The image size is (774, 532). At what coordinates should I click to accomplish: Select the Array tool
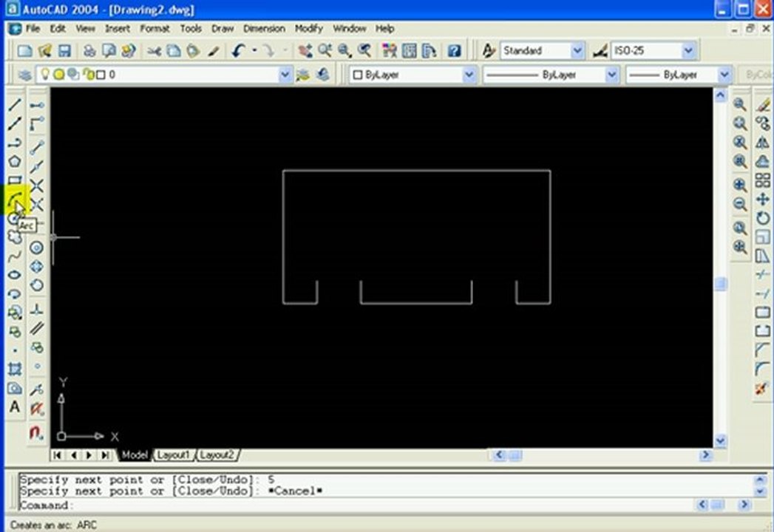coord(763,180)
